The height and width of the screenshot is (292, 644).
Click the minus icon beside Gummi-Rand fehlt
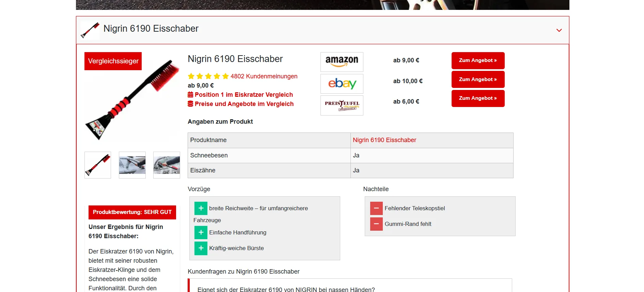(376, 224)
